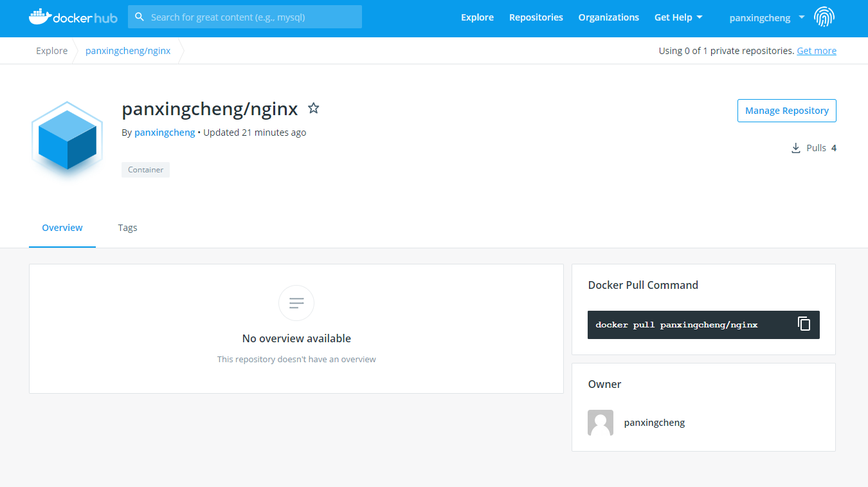The width and height of the screenshot is (868, 487).
Task: Click the private repositories usage text
Action: click(727, 51)
